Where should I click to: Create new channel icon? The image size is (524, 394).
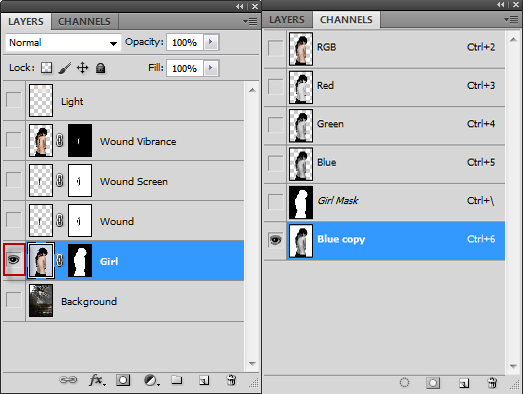464,383
